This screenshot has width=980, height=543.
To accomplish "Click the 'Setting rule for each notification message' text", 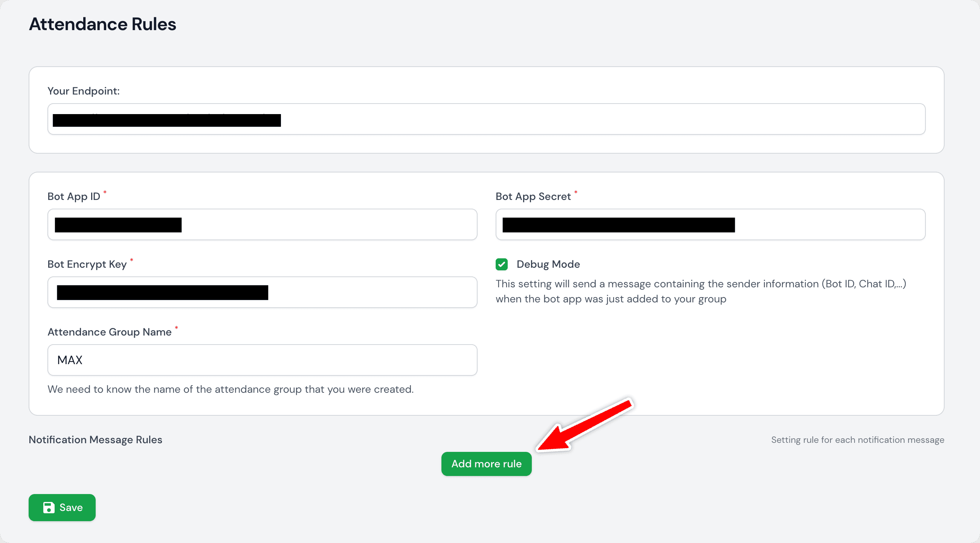I will (x=858, y=440).
